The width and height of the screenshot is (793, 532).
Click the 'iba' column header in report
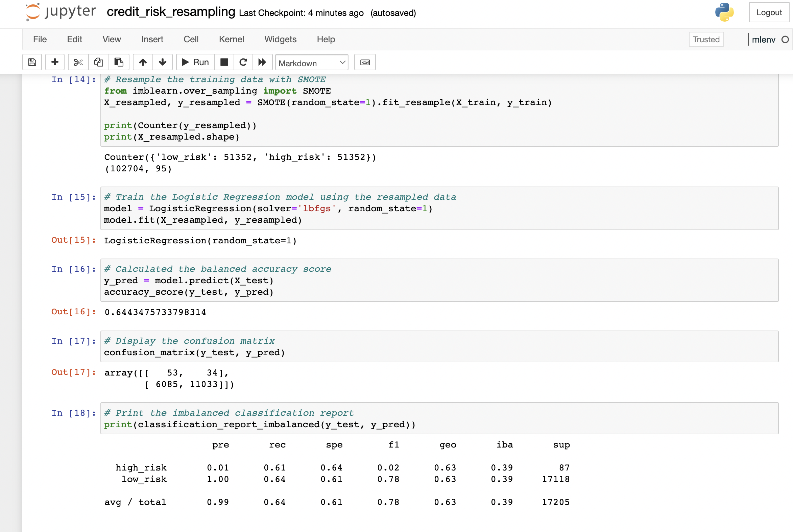505,445
